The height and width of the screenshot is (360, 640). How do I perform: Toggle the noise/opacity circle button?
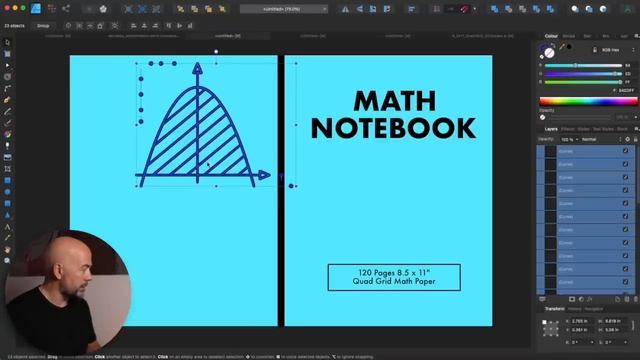tap(542, 117)
